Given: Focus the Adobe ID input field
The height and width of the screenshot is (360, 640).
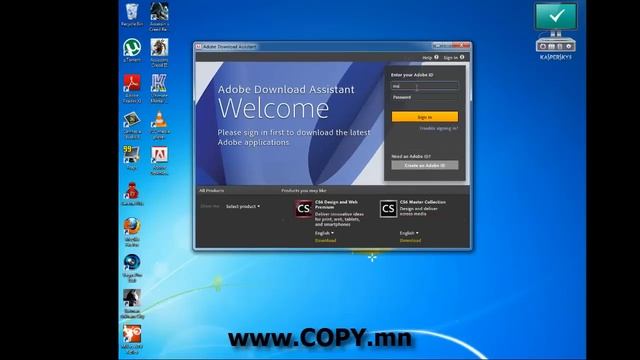Looking at the screenshot, I should tap(424, 86).
